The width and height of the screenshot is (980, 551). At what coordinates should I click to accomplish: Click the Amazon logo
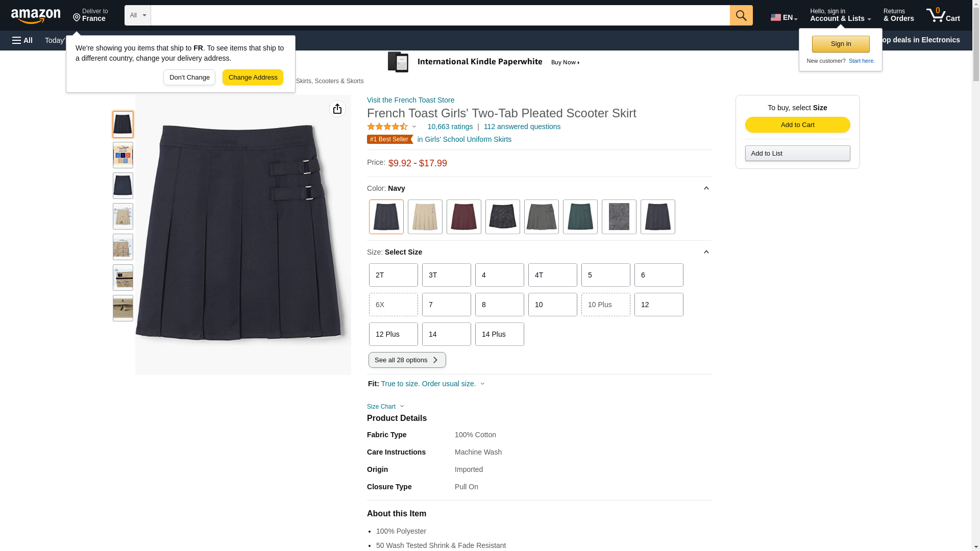(x=36, y=15)
